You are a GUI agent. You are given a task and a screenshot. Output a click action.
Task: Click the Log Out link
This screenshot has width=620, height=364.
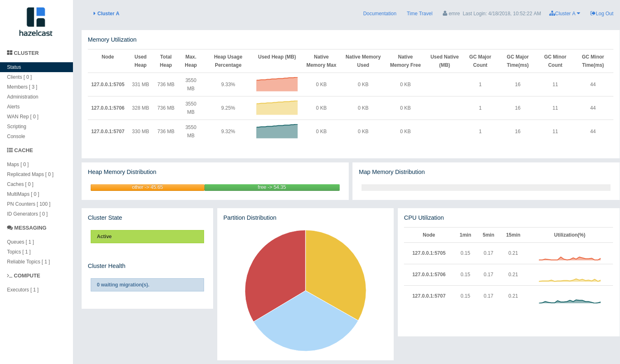coord(602,14)
